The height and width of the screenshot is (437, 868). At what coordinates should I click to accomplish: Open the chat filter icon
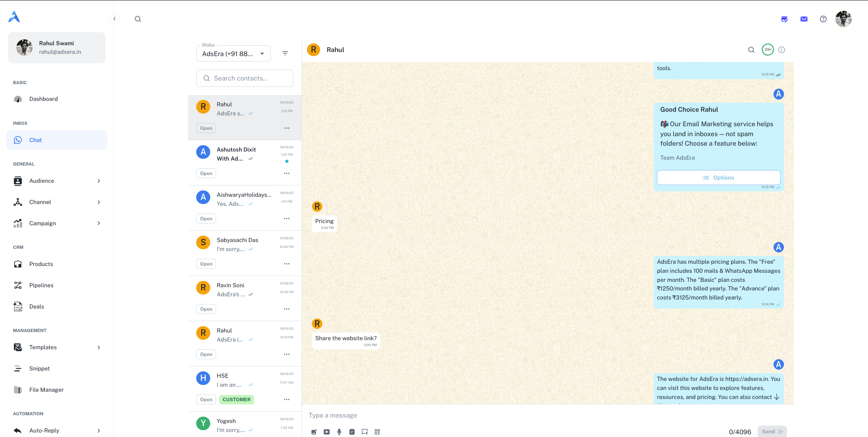pos(285,53)
